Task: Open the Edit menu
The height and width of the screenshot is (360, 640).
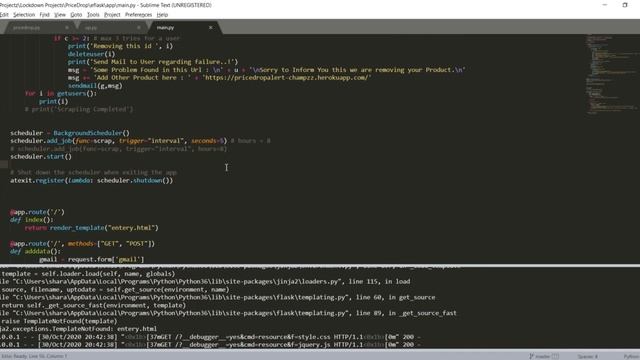Action: click(4, 15)
